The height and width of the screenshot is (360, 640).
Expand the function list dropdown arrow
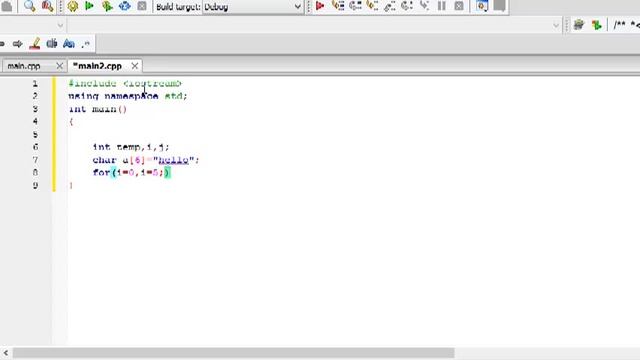click(556, 25)
